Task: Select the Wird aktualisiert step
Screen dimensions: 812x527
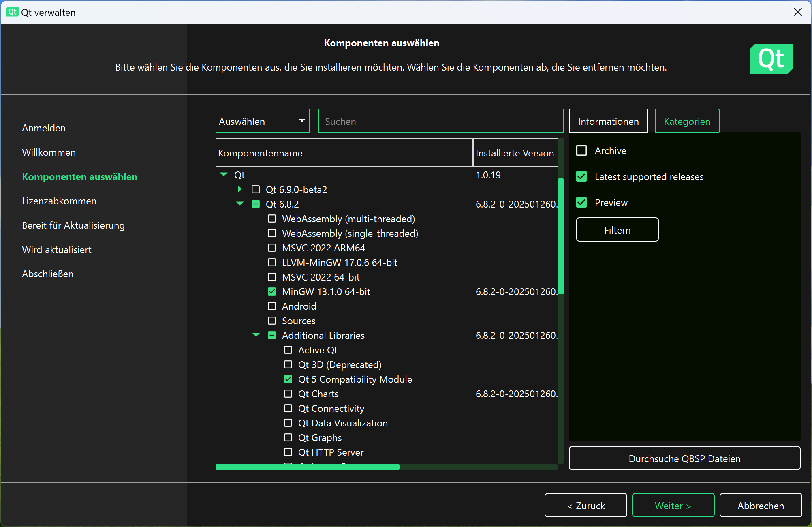Action: click(x=57, y=250)
